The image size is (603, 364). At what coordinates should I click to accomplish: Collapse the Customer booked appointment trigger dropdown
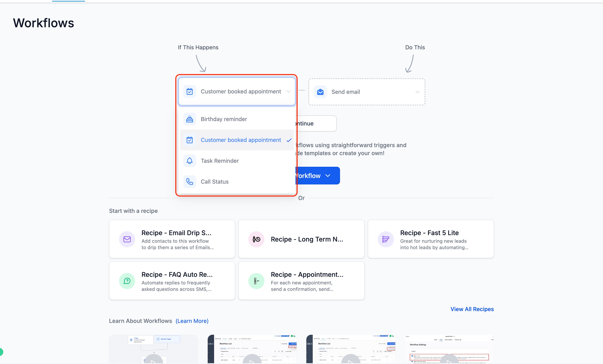pyautogui.click(x=288, y=91)
